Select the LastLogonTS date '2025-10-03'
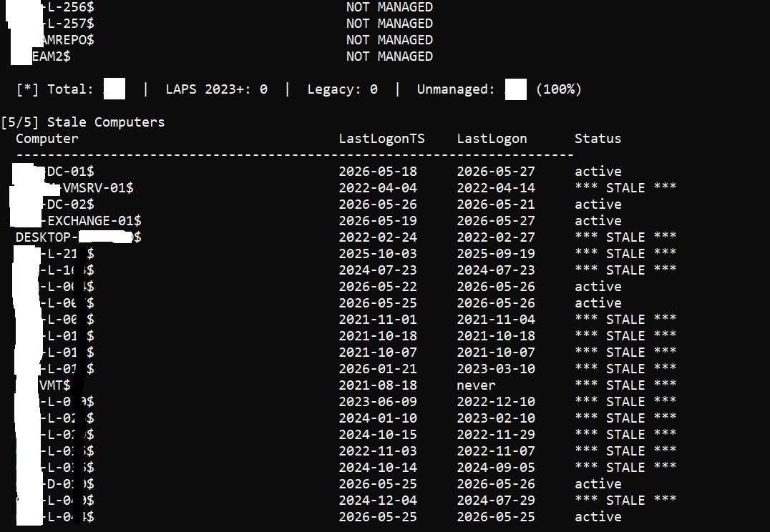Screen dimensions: 770x532 coord(378,254)
